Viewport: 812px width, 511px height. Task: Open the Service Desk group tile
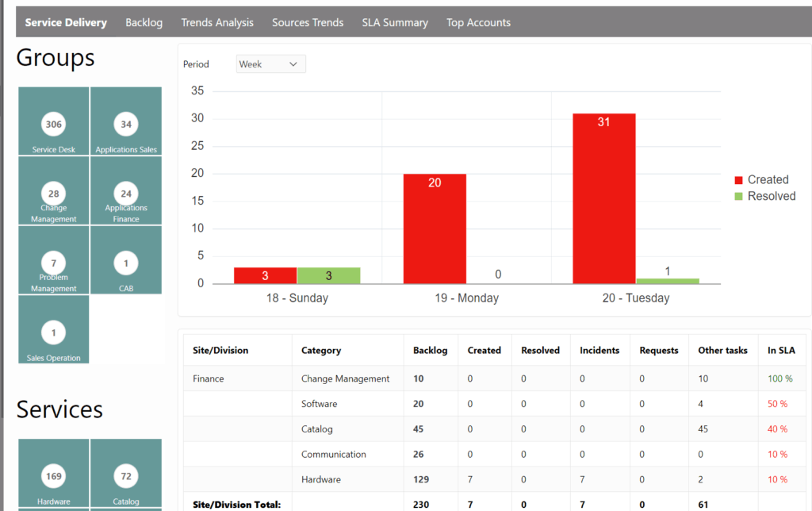click(53, 121)
